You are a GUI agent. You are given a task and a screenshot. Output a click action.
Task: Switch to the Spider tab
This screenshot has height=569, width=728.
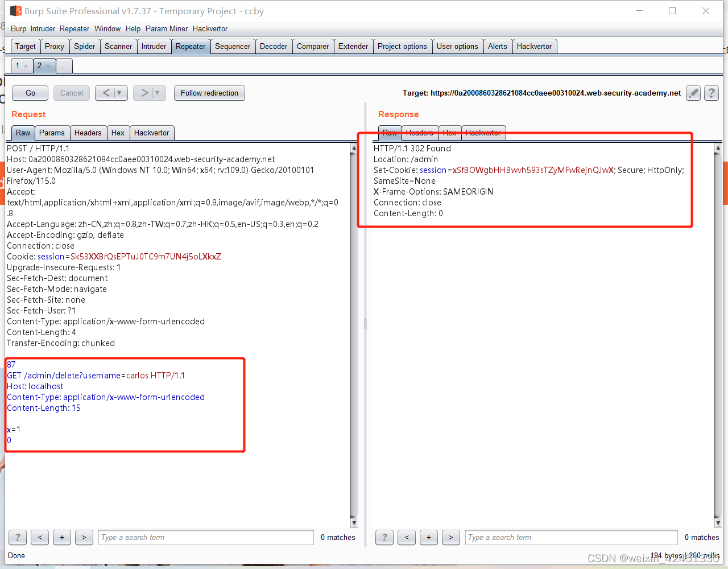click(x=85, y=47)
